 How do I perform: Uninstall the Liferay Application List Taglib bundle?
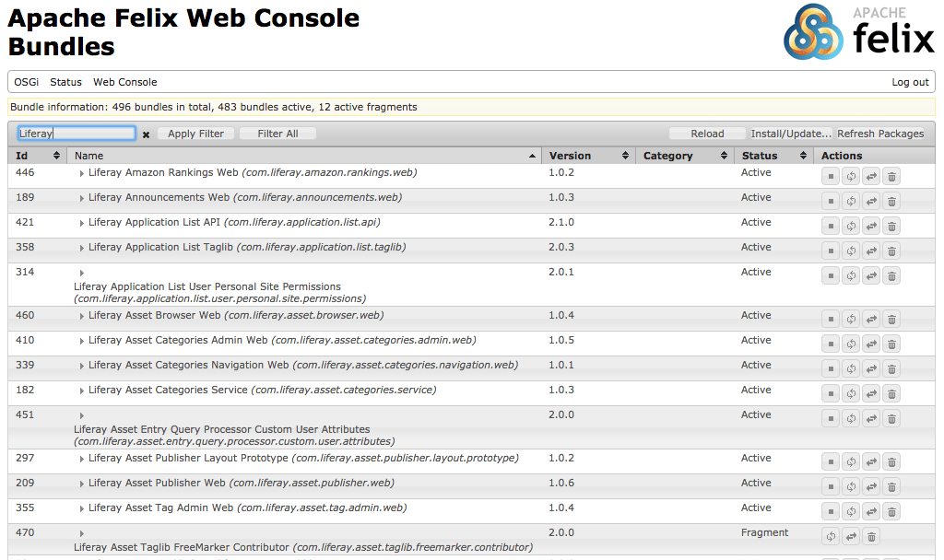click(891, 251)
